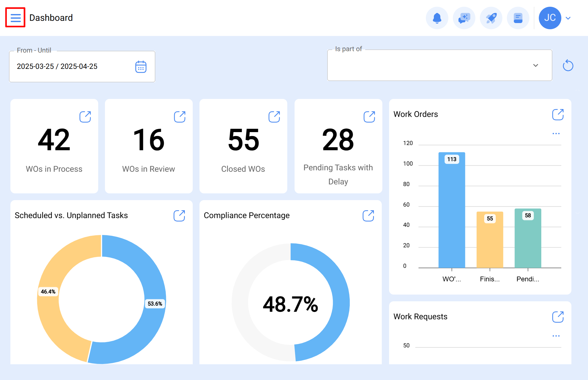The image size is (588, 380).
Task: Open account menu via JC avatar chevron
Action: 568,18
